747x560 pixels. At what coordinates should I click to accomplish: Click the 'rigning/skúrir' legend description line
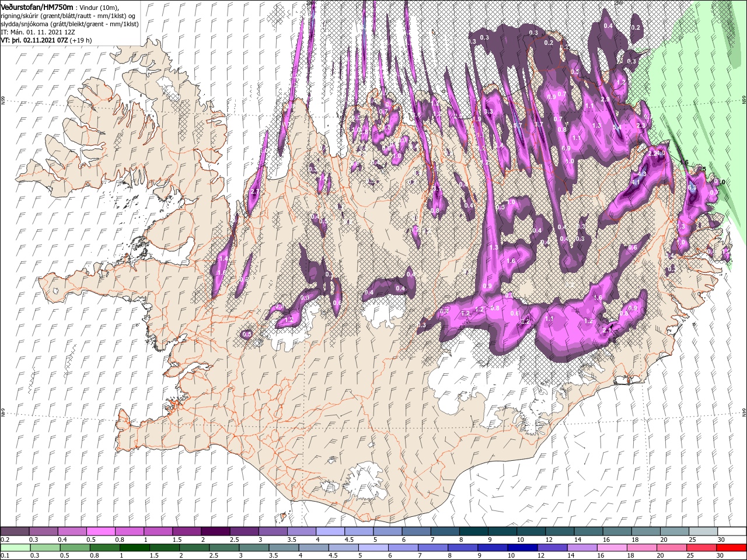[68, 15]
